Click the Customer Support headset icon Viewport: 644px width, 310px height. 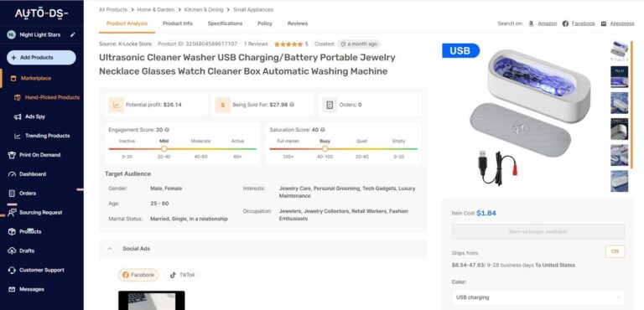coord(12,270)
